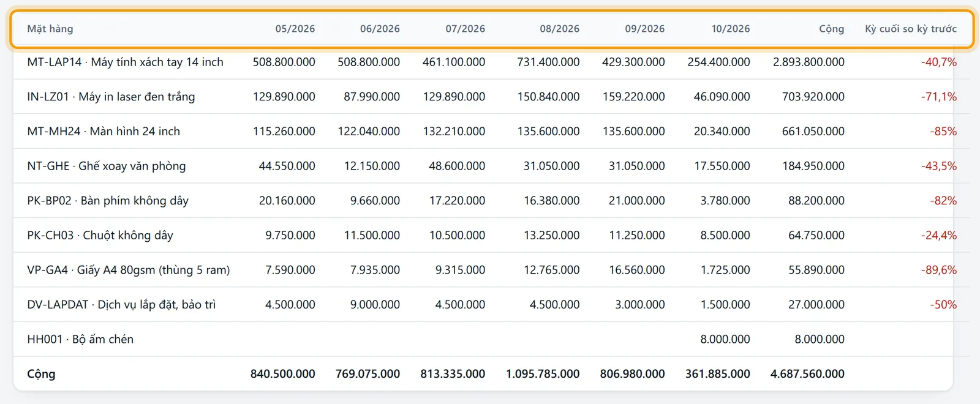The image size is (980, 404).
Task: Select the 08/2026 column header
Action: 559,29
